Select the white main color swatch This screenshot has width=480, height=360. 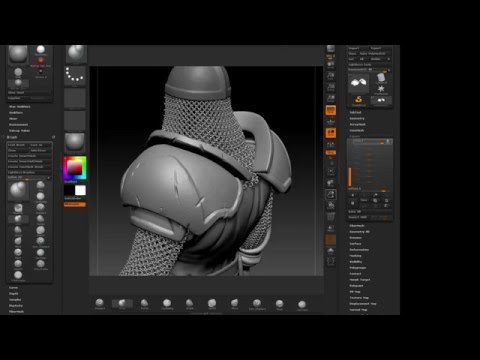pyautogui.click(x=80, y=190)
